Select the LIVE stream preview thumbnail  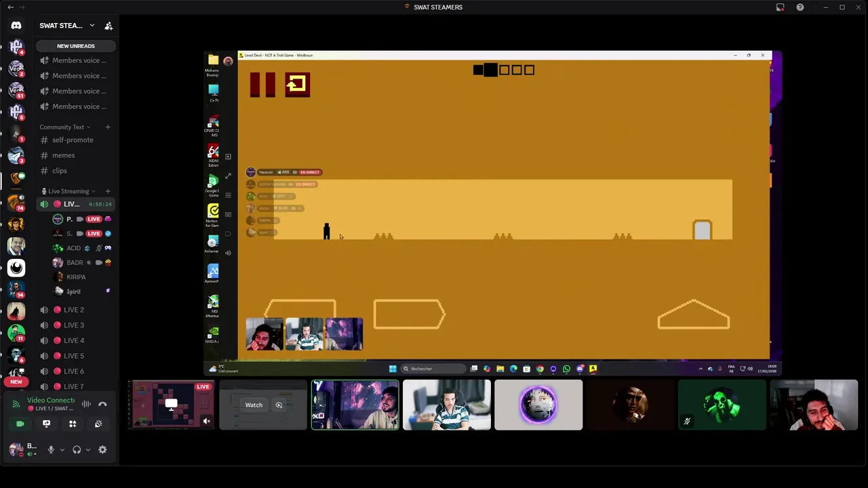172,405
